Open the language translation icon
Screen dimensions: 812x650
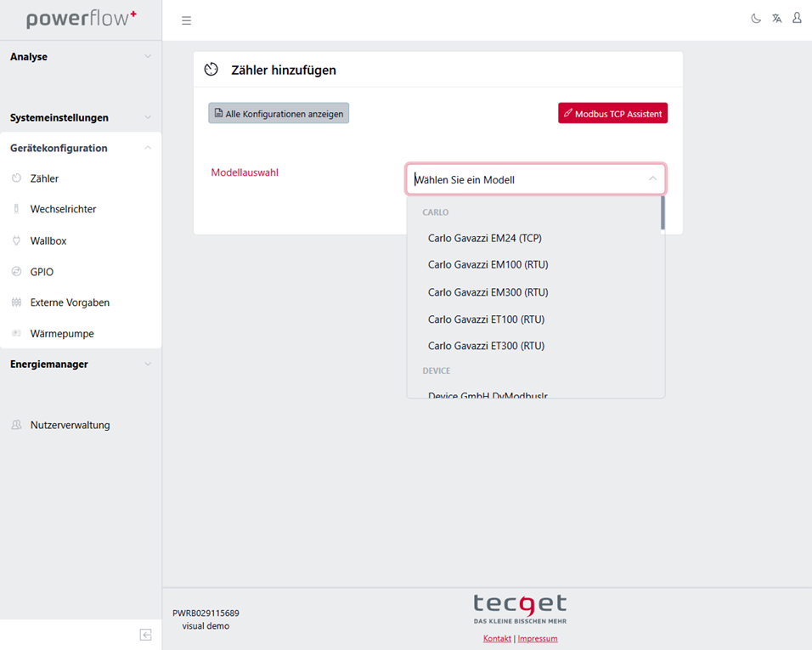click(777, 19)
